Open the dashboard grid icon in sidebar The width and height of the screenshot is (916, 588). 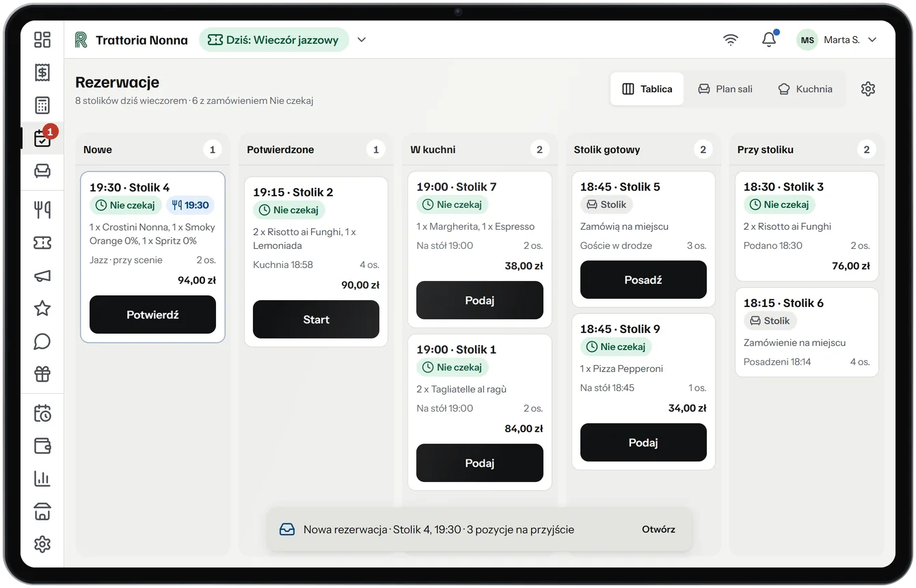click(x=42, y=40)
